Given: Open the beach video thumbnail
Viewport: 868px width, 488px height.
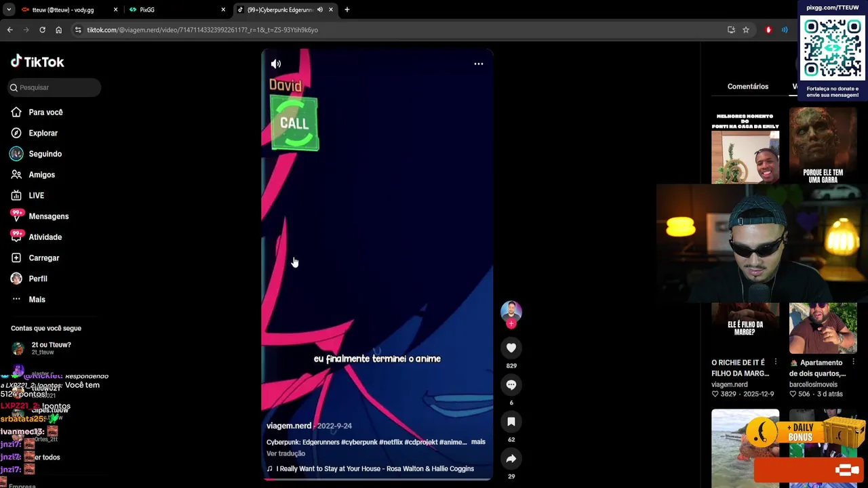Looking at the screenshot, I should pyautogui.click(x=745, y=447).
